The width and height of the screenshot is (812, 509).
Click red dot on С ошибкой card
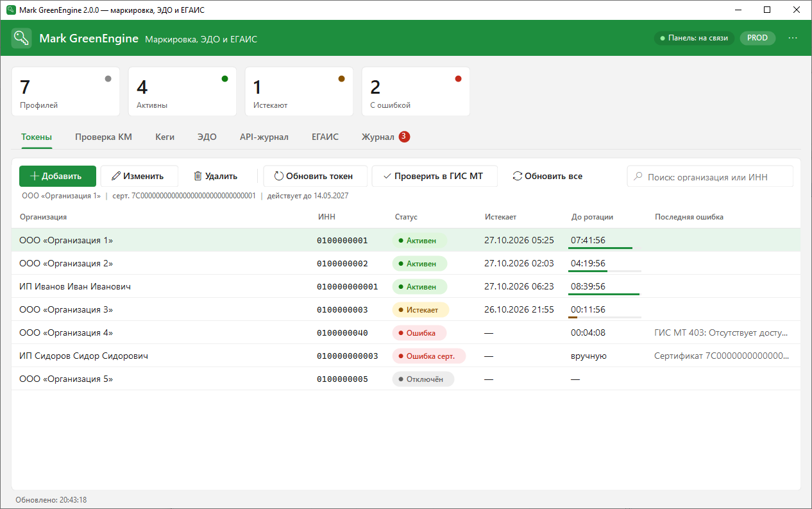[458, 79]
